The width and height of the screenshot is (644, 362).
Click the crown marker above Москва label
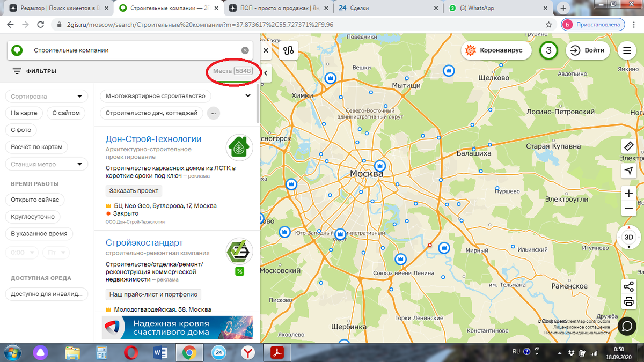pos(380,166)
